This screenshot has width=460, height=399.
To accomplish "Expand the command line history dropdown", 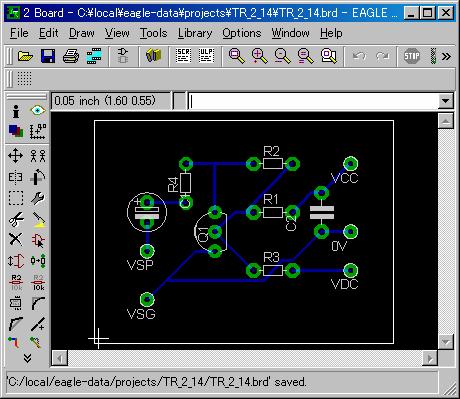I will (x=446, y=101).
